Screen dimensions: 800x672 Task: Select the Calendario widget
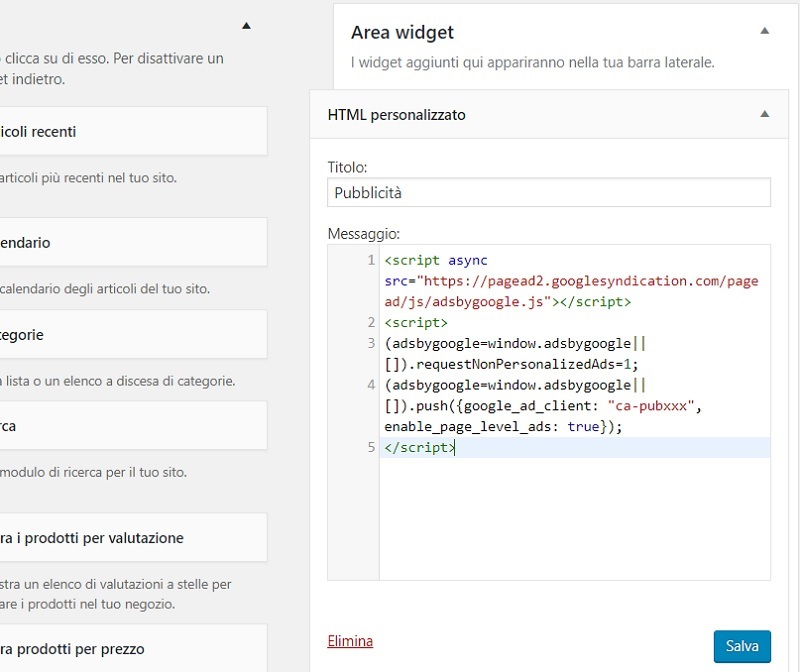tap(133, 242)
